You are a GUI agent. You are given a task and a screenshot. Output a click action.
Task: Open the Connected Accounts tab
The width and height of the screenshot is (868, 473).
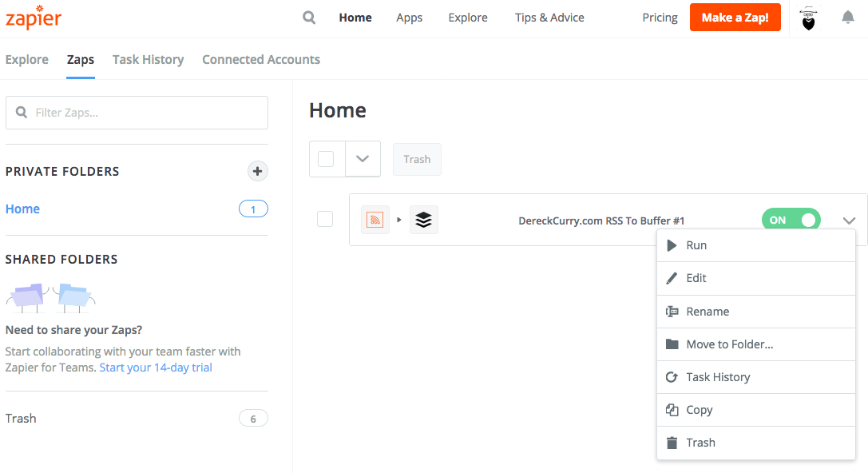tap(261, 59)
